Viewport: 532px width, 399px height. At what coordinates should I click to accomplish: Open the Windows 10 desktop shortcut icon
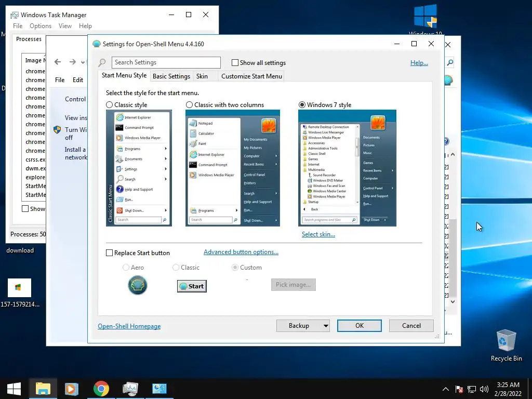[x=425, y=20]
